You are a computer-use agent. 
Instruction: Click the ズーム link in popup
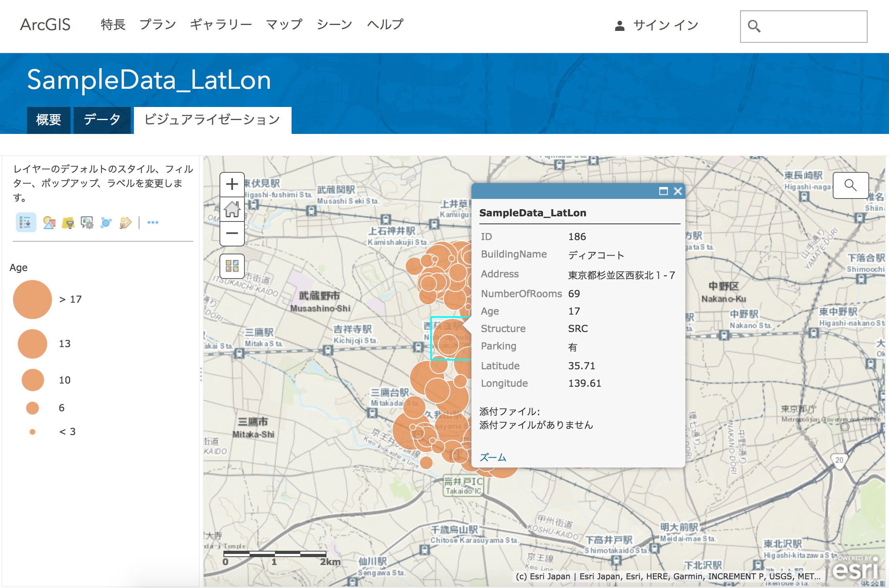pyautogui.click(x=492, y=457)
